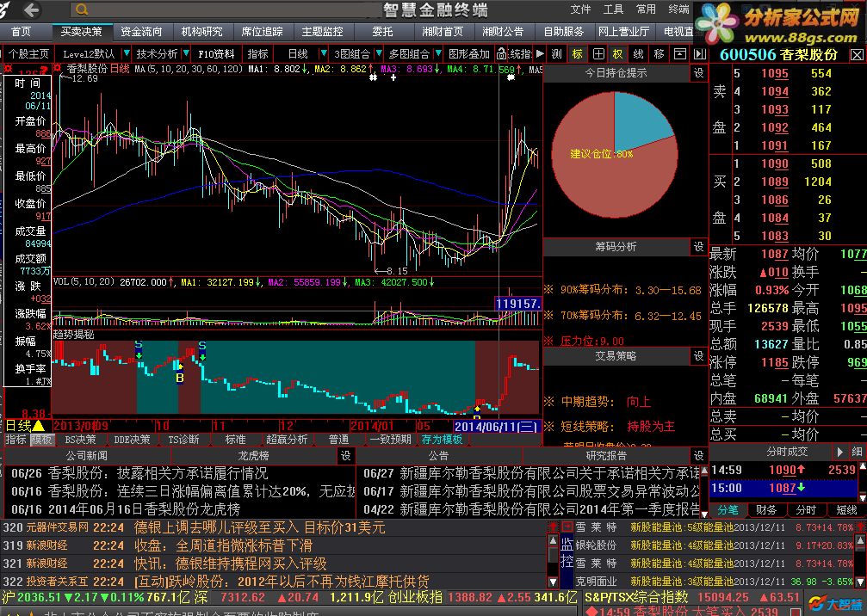The width and height of the screenshot is (867, 616).
Task: Close the 600506 quote panel
Action: 857,55
